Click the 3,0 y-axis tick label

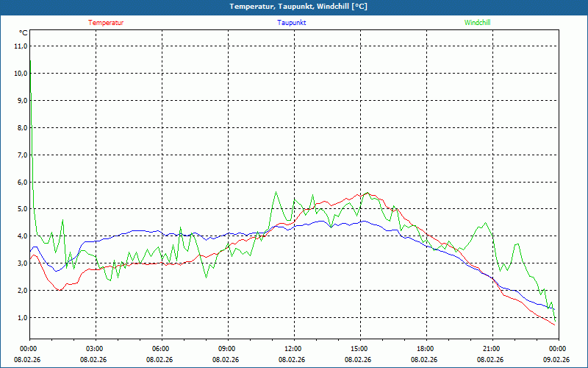click(21, 263)
